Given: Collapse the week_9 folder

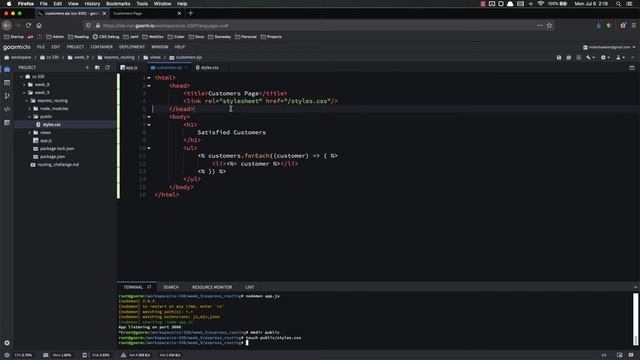Looking at the screenshot, I should pyautogui.click(x=24, y=92).
